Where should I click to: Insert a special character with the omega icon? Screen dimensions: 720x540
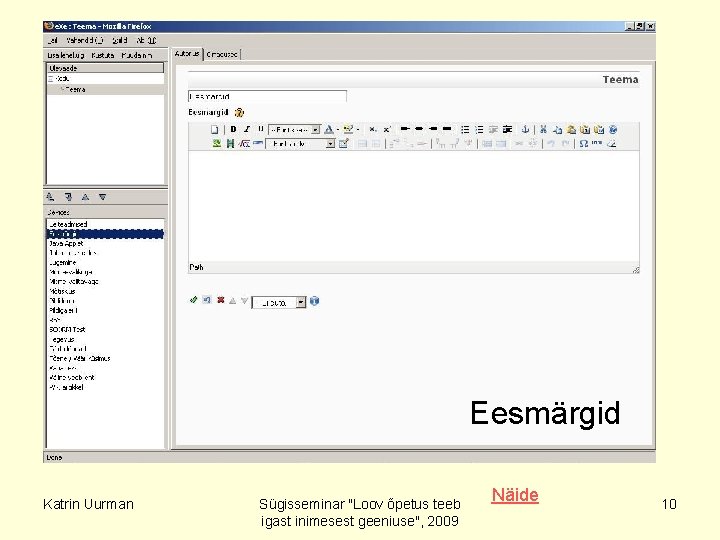tap(583, 144)
